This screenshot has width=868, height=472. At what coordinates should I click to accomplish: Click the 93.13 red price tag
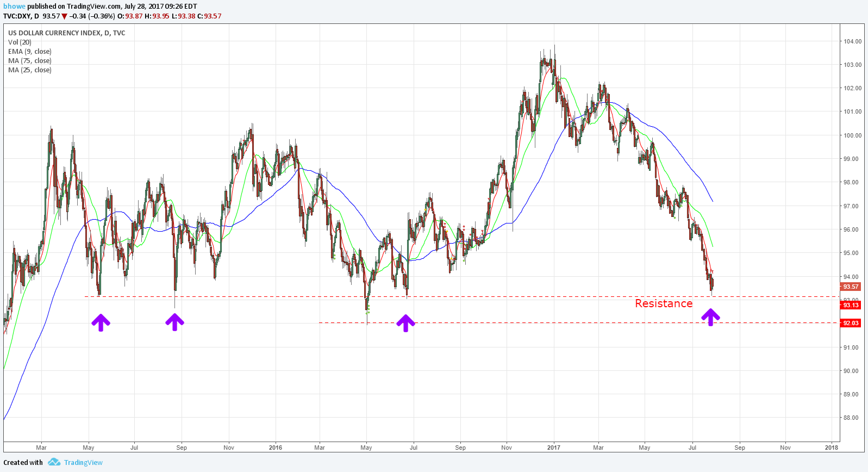click(851, 305)
